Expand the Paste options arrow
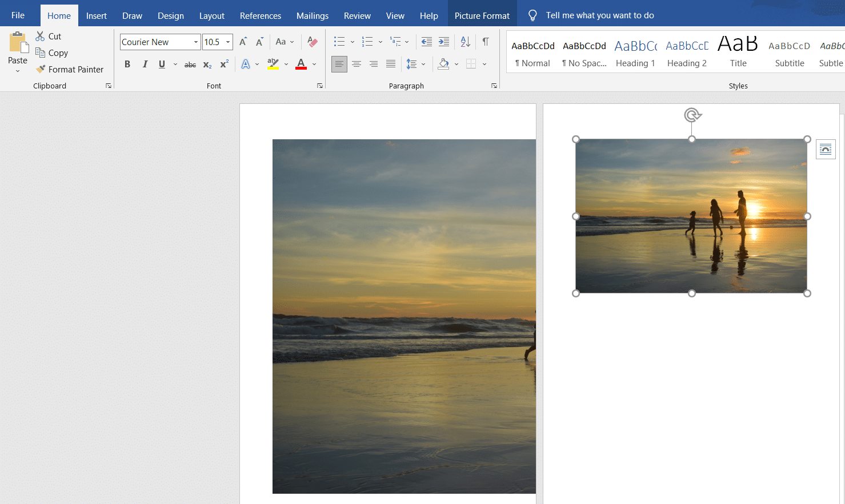The image size is (845, 504). 18,71
